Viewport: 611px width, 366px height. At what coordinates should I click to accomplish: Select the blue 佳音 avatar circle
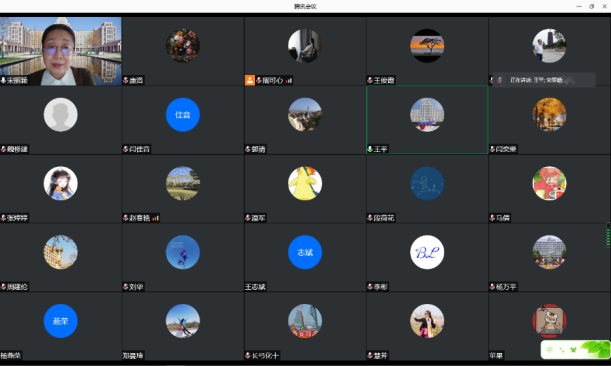(183, 115)
